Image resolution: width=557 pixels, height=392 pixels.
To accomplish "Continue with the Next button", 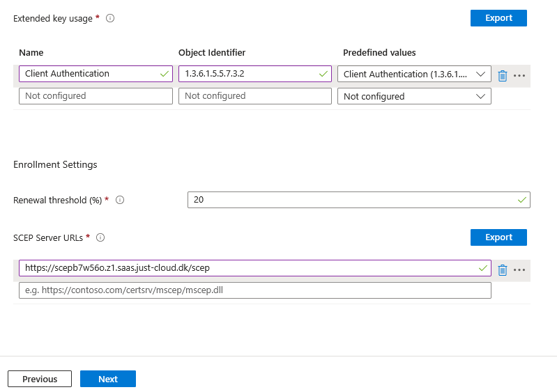I will [x=108, y=379].
